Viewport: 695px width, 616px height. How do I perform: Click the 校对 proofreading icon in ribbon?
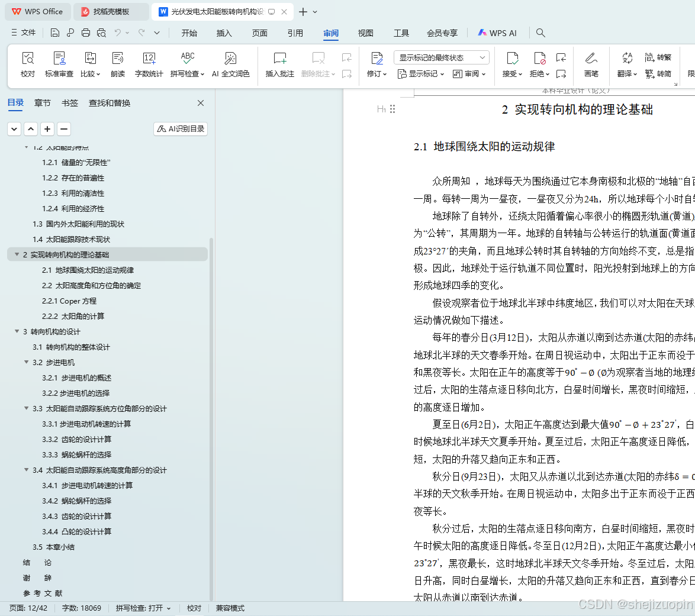pos(27,64)
